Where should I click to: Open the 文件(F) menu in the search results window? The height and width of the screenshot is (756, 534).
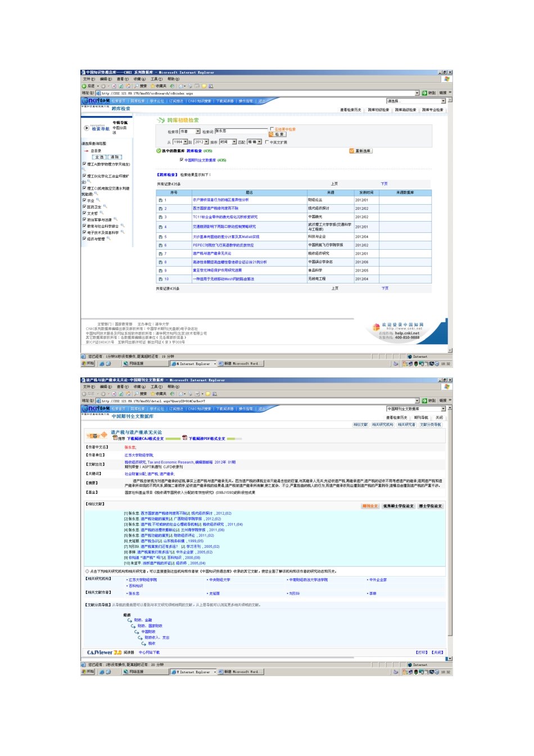coord(89,79)
